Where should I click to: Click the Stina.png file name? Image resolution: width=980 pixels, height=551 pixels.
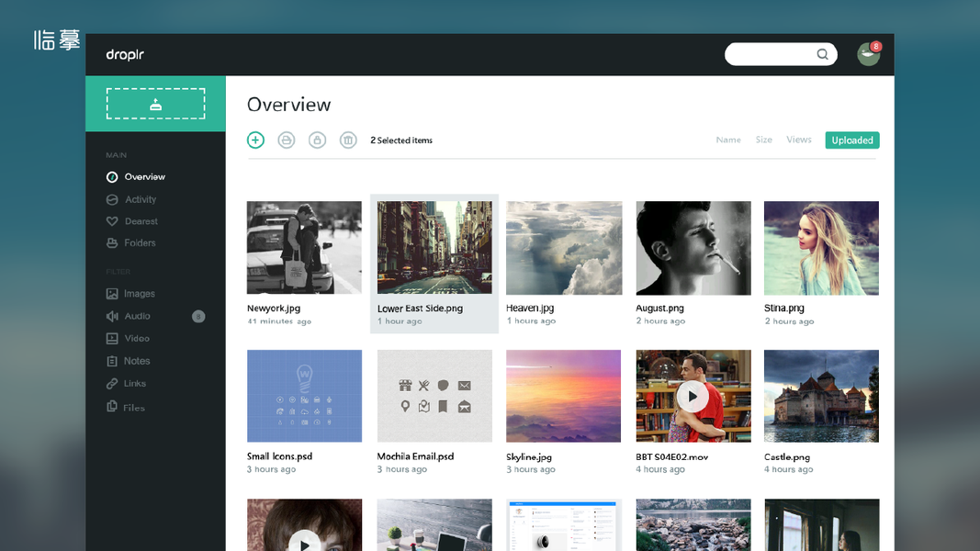tap(783, 308)
